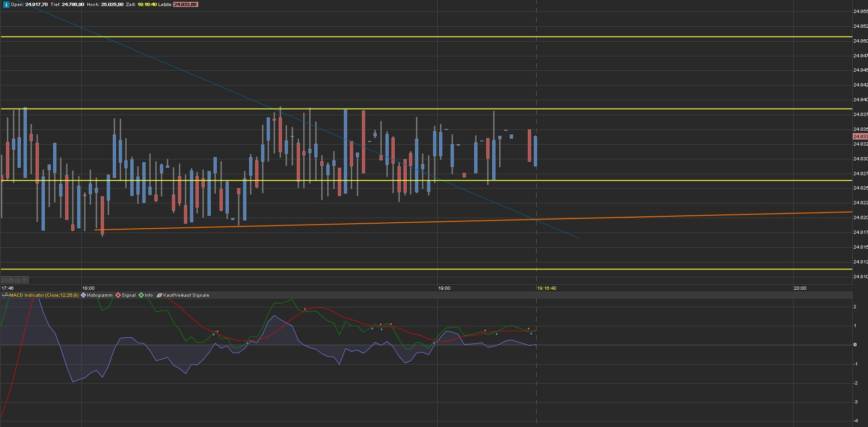Click the small chart icon before MACD Indicator
Viewport: 868px width, 427px height.
point(5,295)
